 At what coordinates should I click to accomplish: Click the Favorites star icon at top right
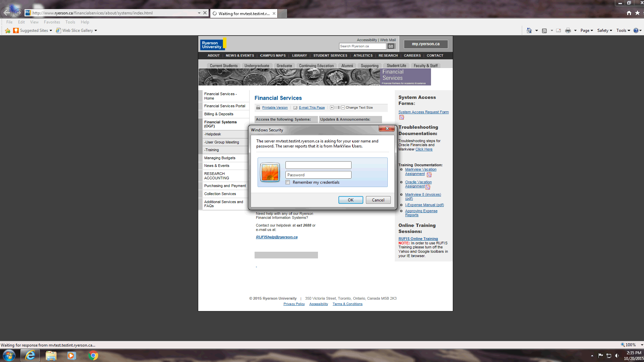click(x=637, y=13)
